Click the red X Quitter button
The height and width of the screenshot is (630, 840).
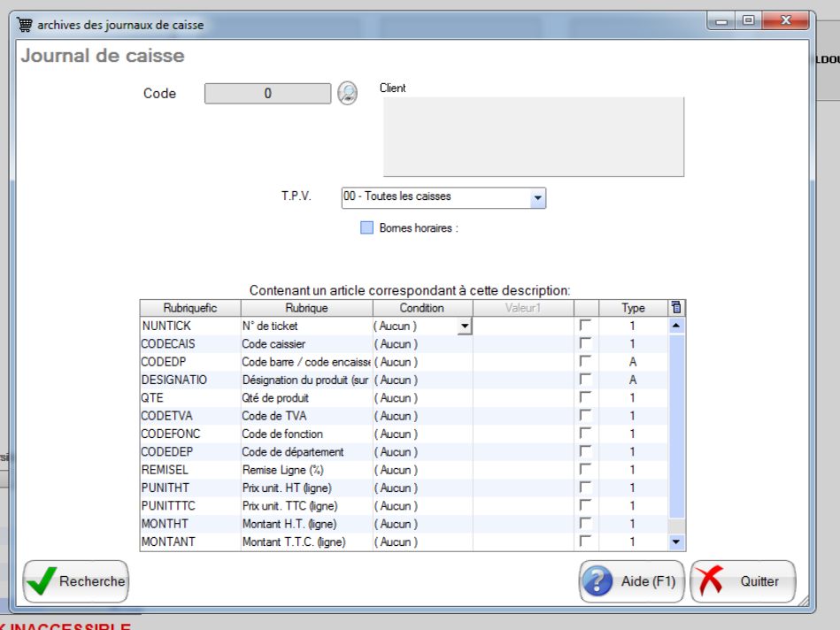[x=743, y=581]
